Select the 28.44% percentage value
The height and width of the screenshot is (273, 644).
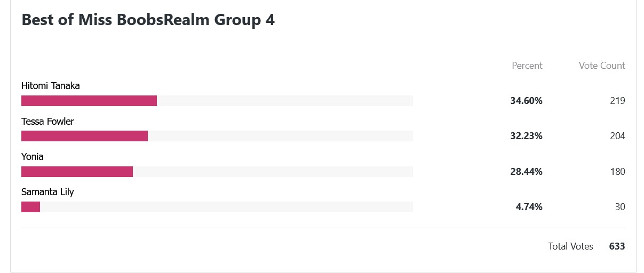[x=527, y=172]
